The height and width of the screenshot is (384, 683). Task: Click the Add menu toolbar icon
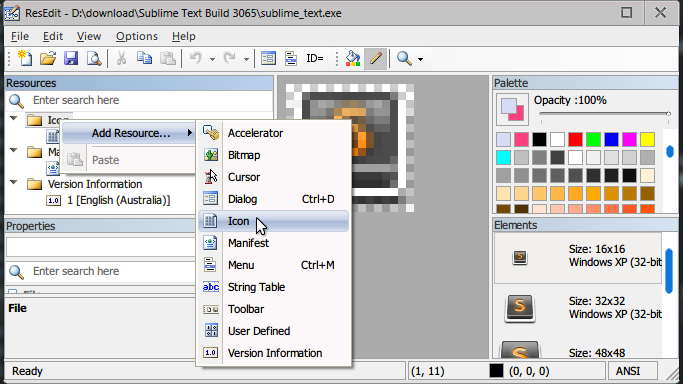coord(291,58)
